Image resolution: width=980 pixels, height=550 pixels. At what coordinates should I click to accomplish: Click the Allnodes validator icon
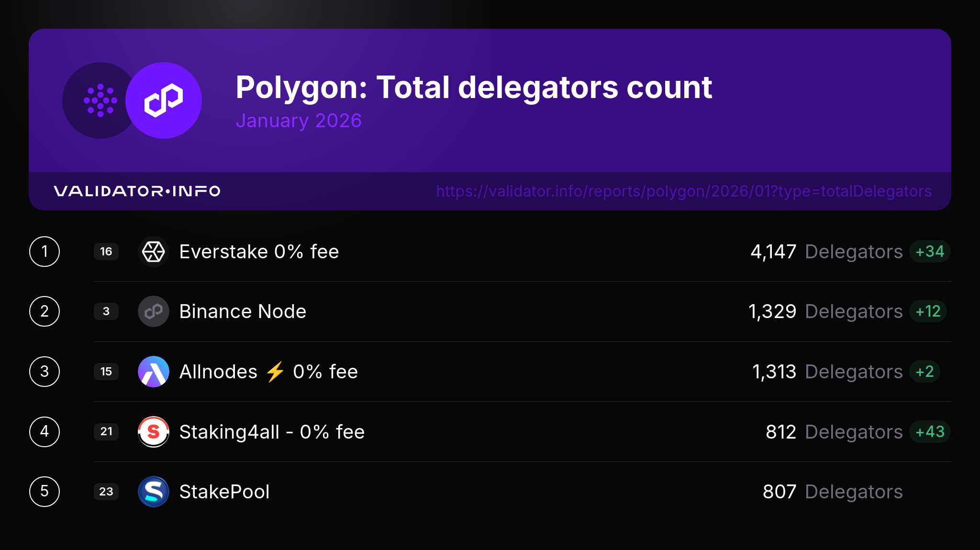coord(154,372)
